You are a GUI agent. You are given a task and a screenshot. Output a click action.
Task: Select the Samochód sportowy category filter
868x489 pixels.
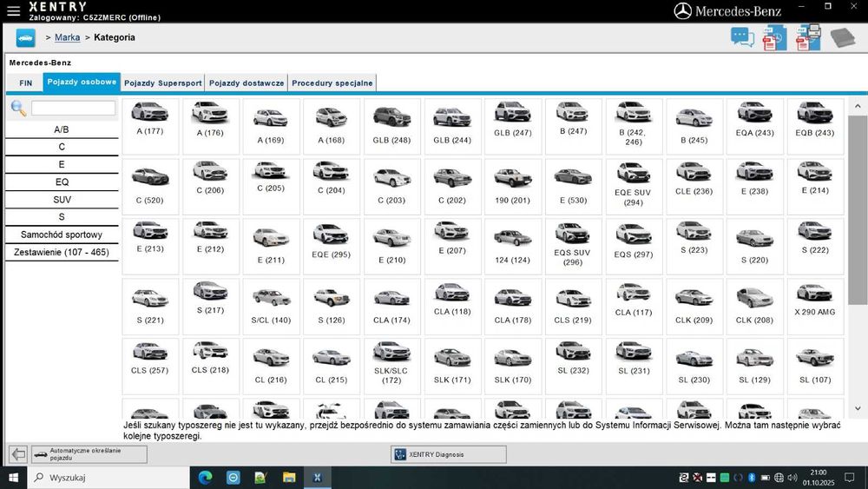(62, 235)
